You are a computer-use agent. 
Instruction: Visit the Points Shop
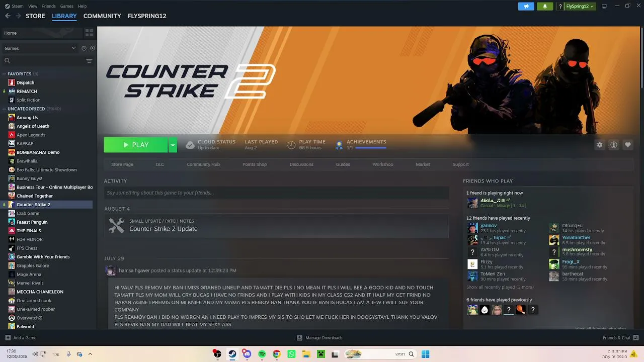click(255, 164)
